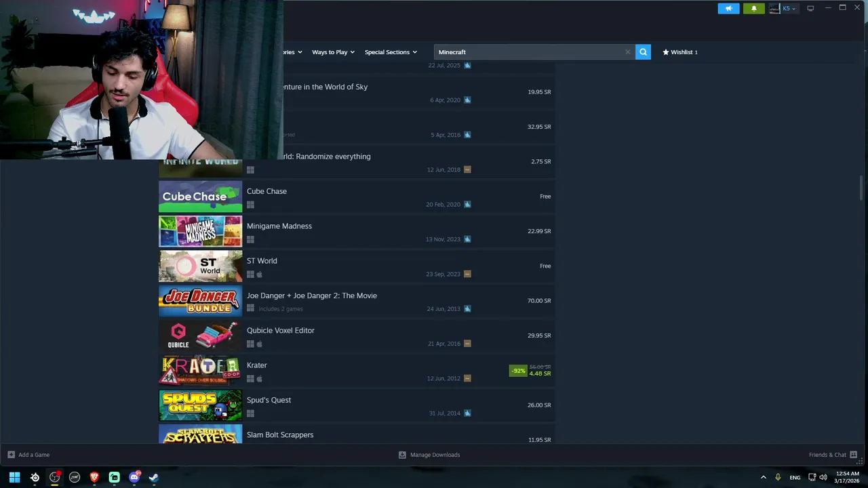Viewport: 868px width, 488px height.
Task: Click the Minigame Madness thumbnail image
Action: point(200,231)
